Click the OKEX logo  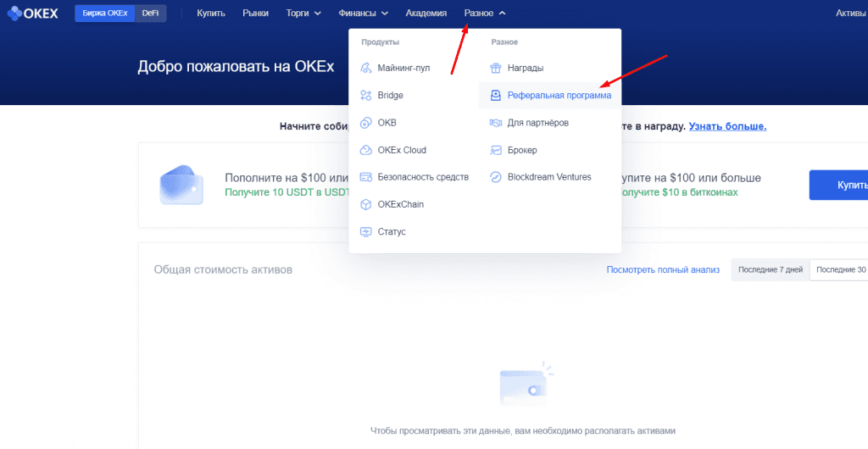tap(33, 14)
